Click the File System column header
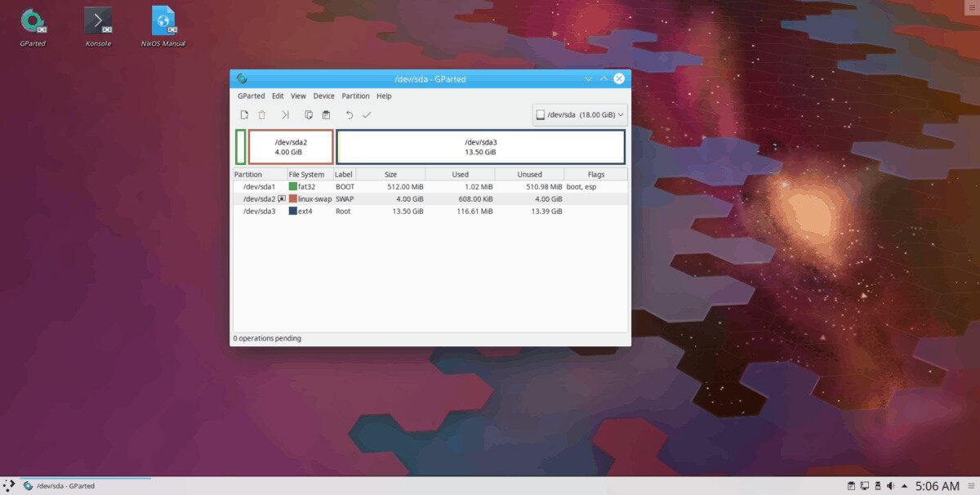Screen dimensions: 980x495 click(x=309, y=175)
